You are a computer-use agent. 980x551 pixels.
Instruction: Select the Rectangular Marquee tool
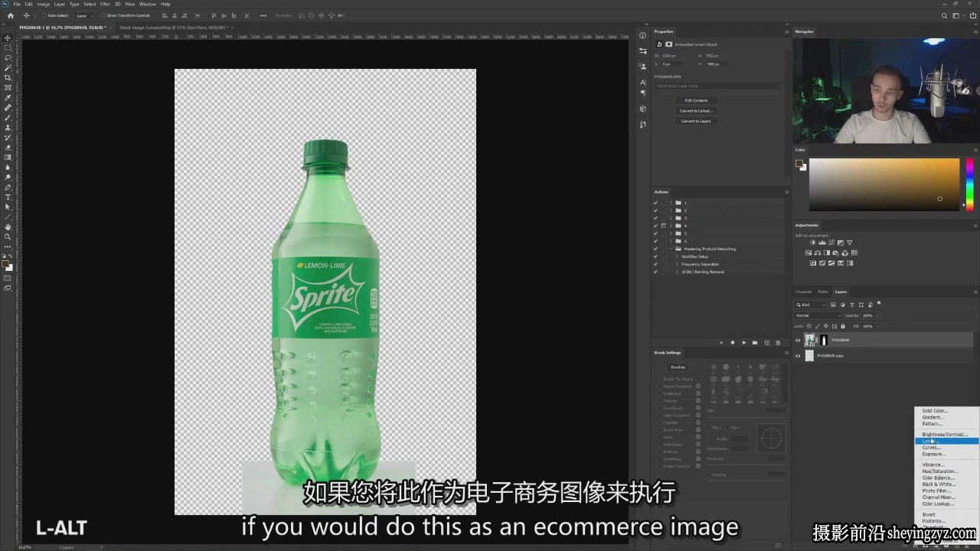tap(8, 47)
